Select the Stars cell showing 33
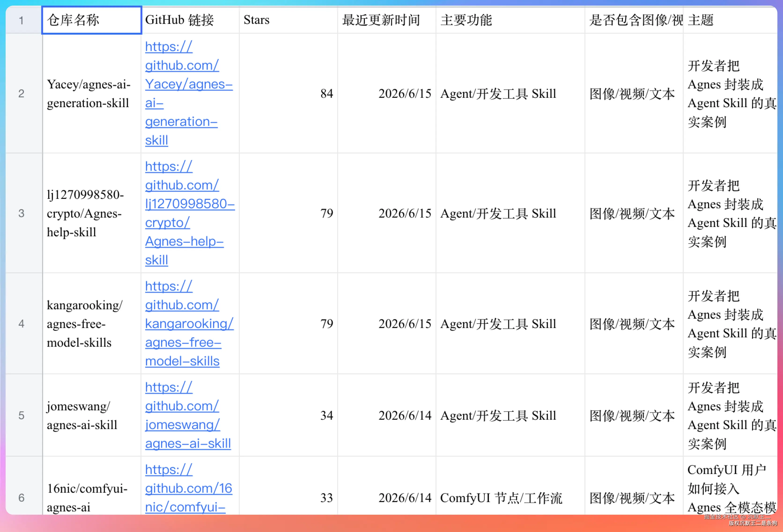Screen dimensions: 783x532 (288, 485)
